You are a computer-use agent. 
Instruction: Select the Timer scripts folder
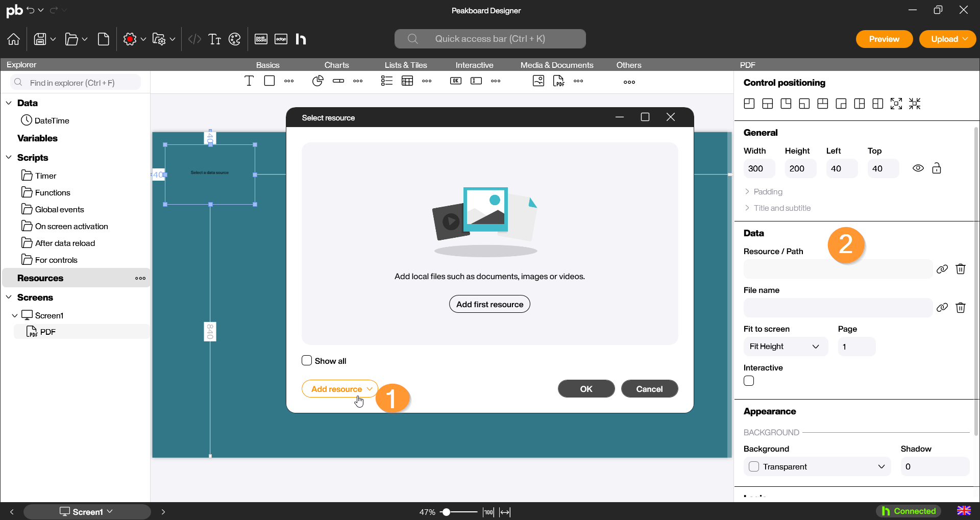point(45,176)
